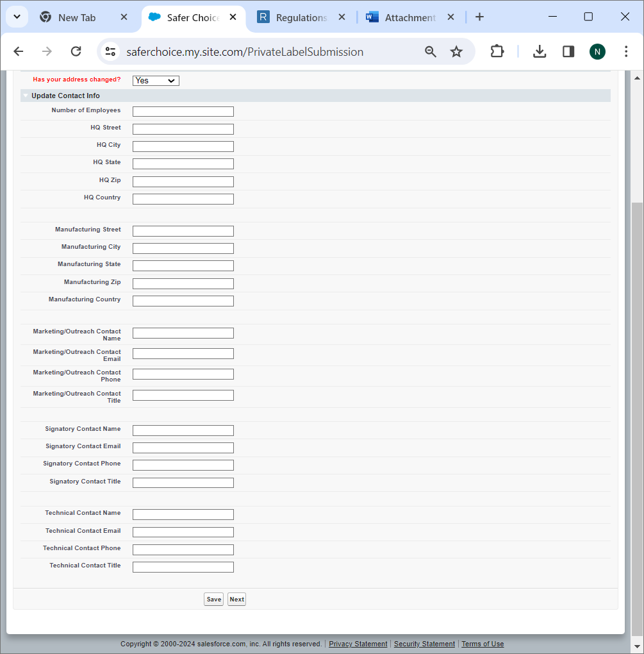
Task: Focus the HQ City field
Action: (x=183, y=146)
